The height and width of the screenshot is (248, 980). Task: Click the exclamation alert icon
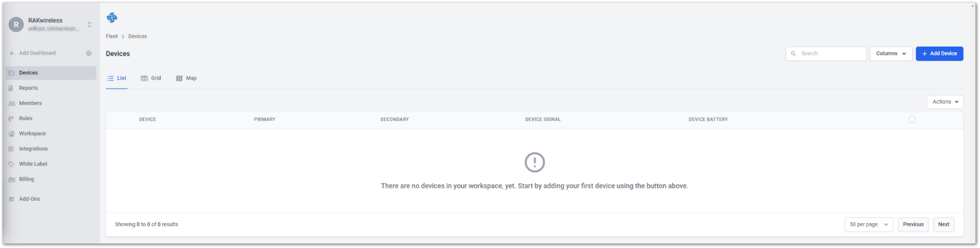point(534,162)
